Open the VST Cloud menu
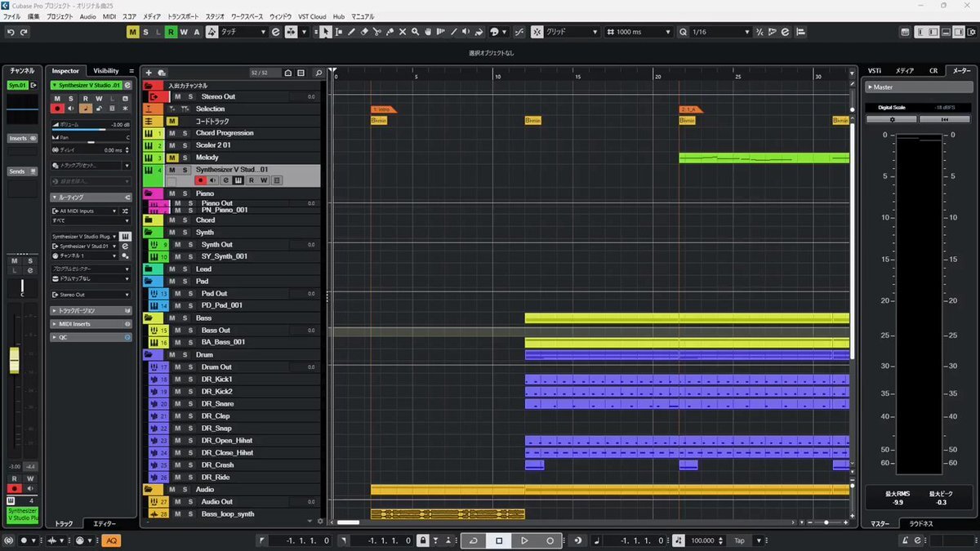980x551 pixels. pos(312,16)
